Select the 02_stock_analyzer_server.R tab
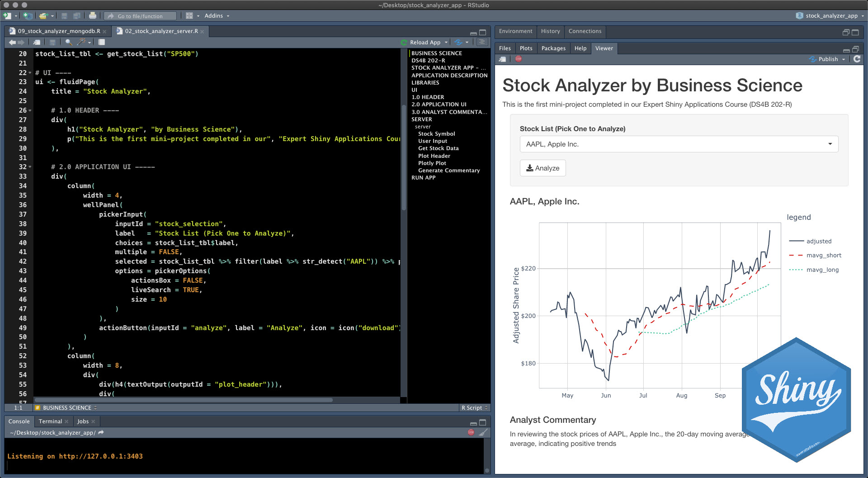 click(161, 31)
